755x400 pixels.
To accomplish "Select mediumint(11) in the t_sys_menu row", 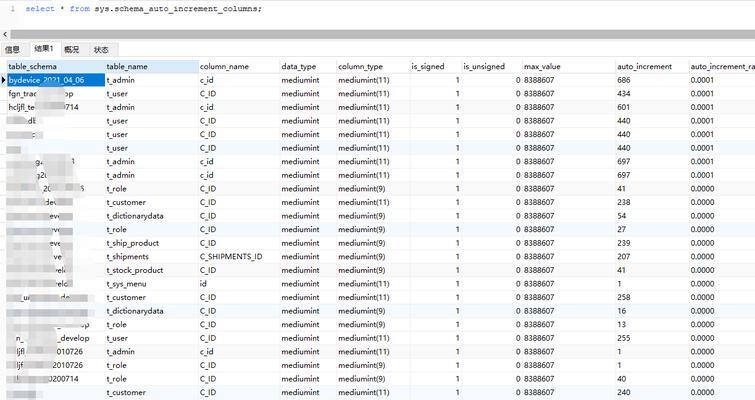I will pos(364,284).
